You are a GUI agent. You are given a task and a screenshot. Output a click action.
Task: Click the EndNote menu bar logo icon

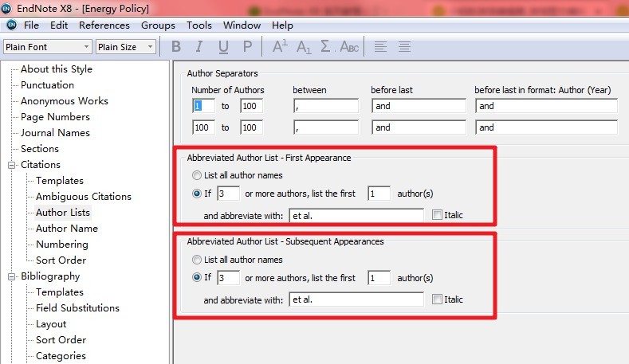(12, 25)
